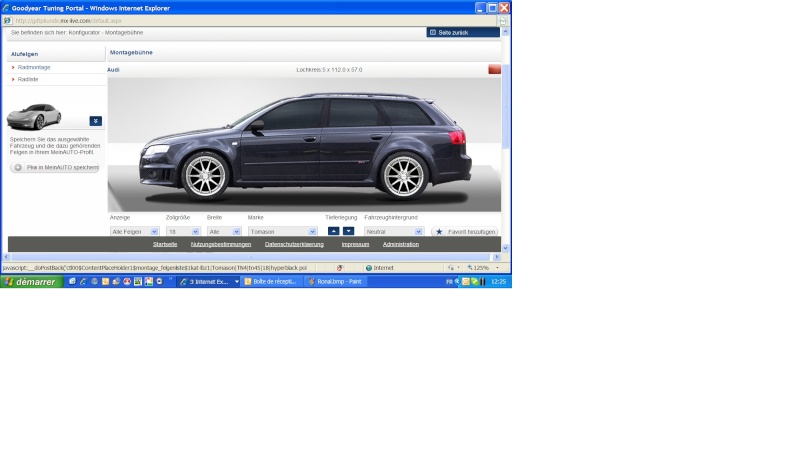Click the red color square beside Lochkreis
Screen dimensions: 800x450
[494, 69]
